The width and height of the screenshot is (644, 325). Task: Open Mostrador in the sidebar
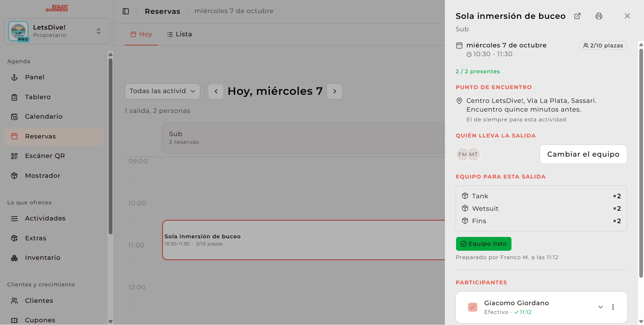54,176
